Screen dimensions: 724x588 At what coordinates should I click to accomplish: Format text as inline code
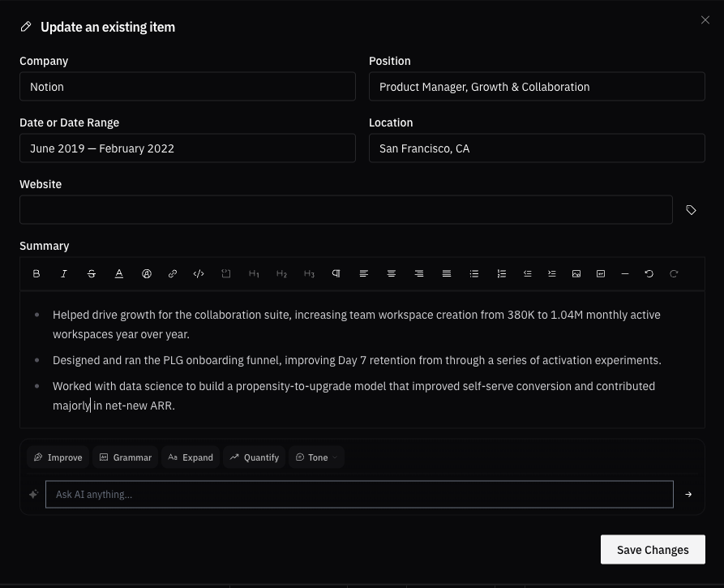pyautogui.click(x=199, y=273)
